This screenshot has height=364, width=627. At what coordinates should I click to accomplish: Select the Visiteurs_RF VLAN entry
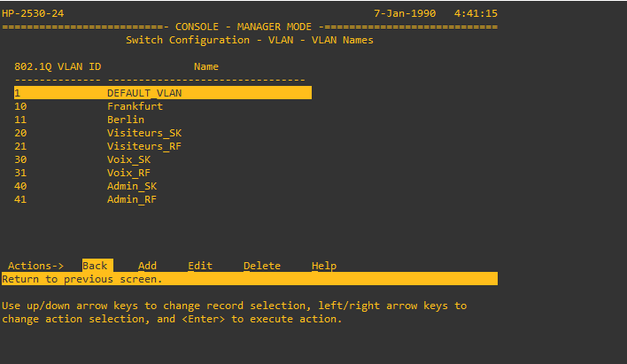click(144, 146)
